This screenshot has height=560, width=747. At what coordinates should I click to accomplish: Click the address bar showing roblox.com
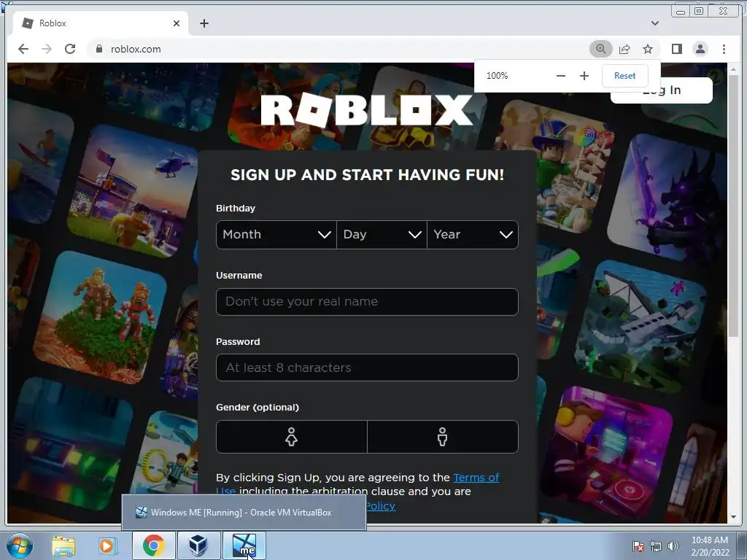coord(338,49)
